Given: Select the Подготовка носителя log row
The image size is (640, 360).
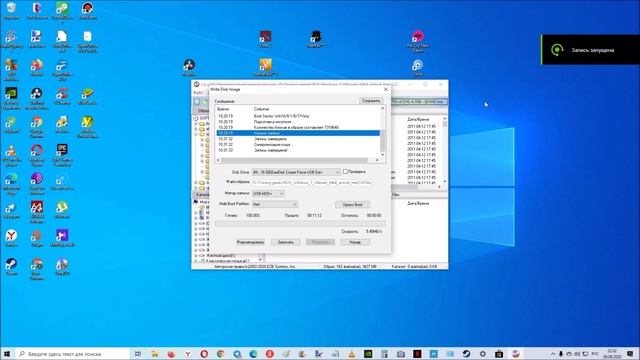Looking at the screenshot, I should [x=298, y=122].
